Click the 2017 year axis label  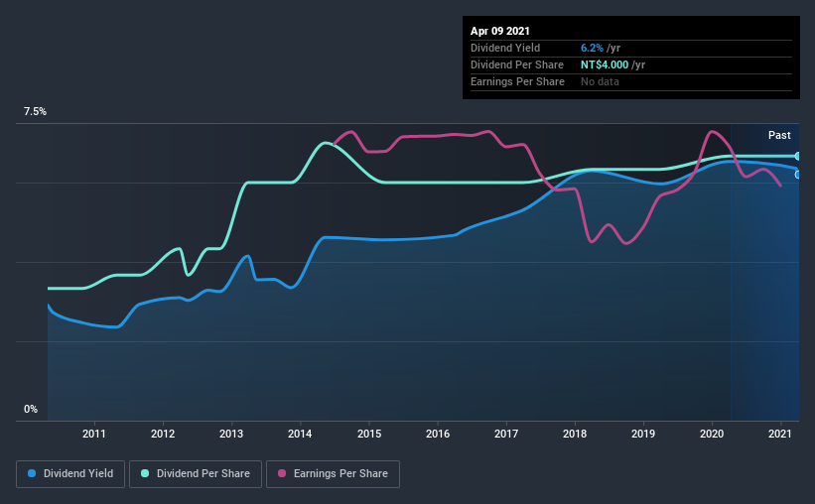coord(506,434)
